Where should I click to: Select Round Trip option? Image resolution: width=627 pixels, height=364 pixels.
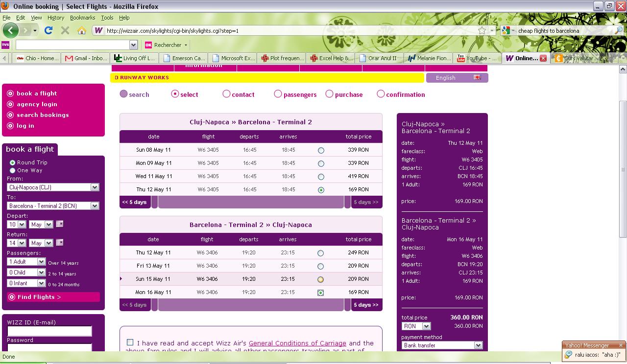click(12, 162)
